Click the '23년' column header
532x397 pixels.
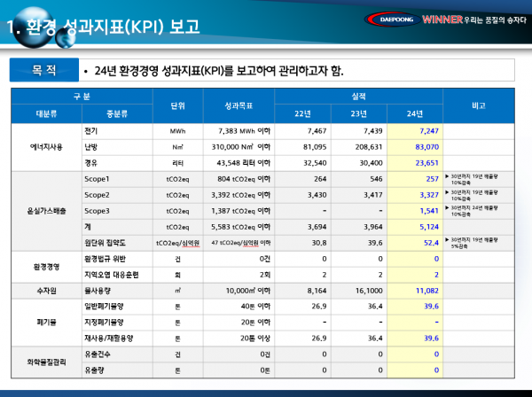pos(358,114)
